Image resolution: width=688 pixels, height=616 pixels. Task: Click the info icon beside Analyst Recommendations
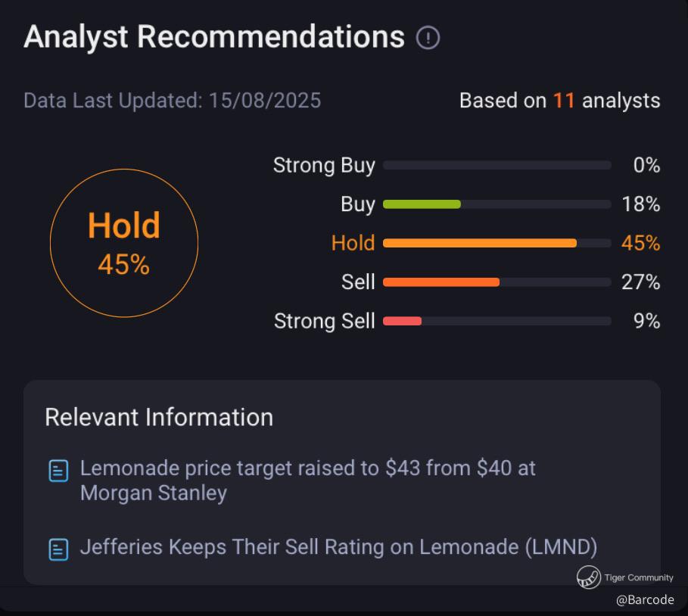428,38
